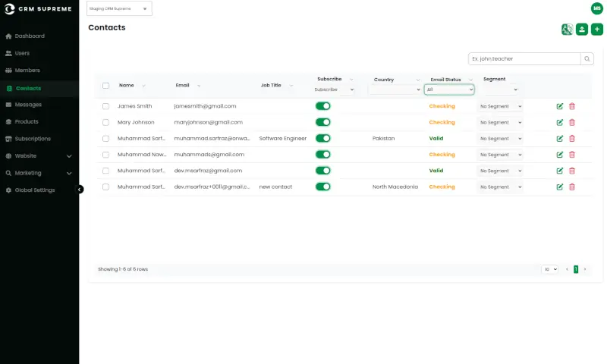Screen dimensions: 607x364
Task: Click maryjohnson@gmail.com email cell
Action: (x=208, y=122)
